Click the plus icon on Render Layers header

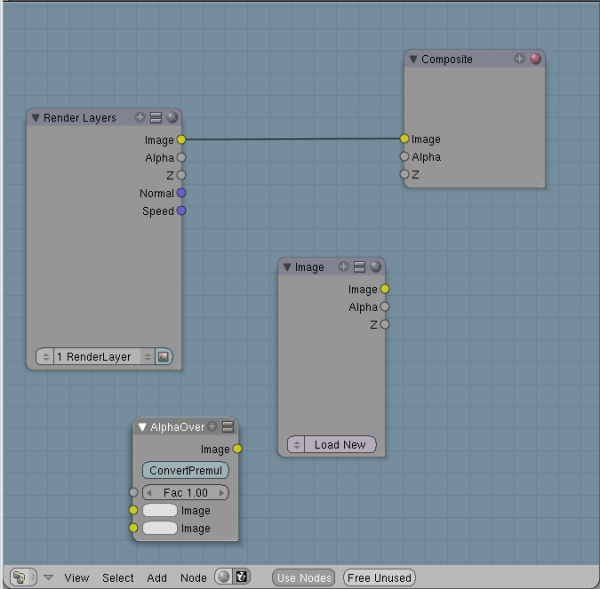(140, 117)
